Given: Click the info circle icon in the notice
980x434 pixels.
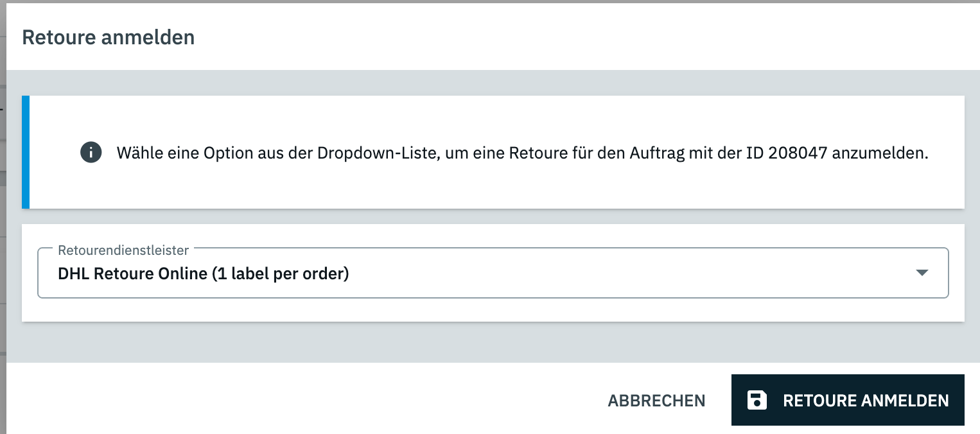Looking at the screenshot, I should pos(91,153).
